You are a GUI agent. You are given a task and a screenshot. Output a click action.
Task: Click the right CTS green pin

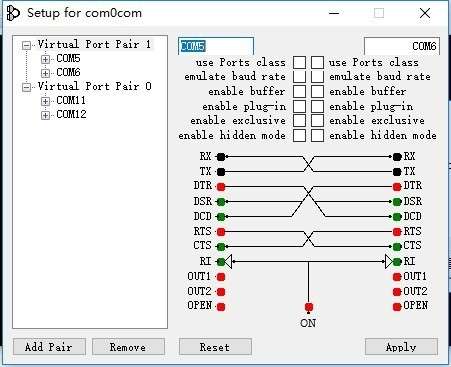pos(397,247)
